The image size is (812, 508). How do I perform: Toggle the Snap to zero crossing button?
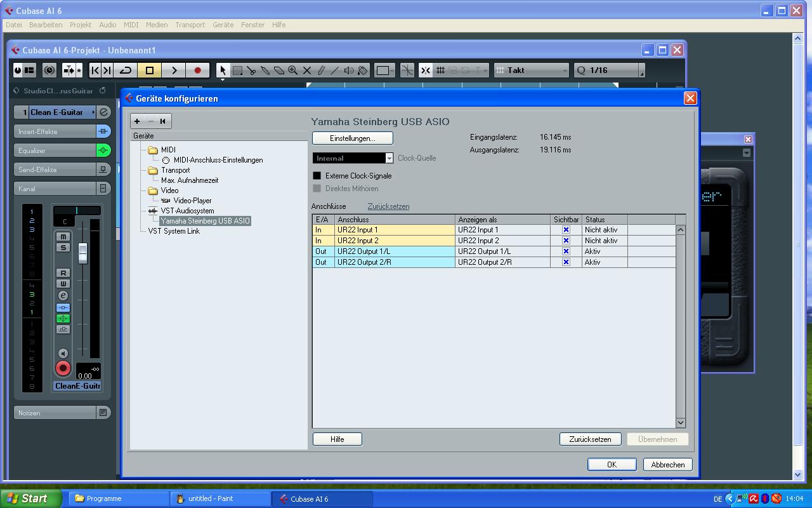pyautogui.click(x=407, y=70)
